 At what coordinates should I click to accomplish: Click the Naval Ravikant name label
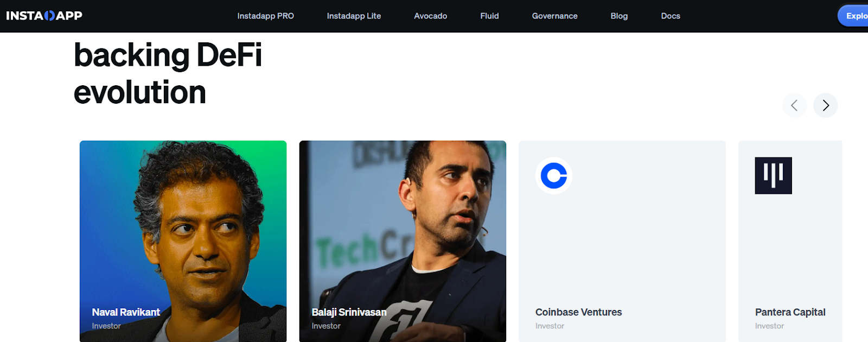pyautogui.click(x=126, y=312)
